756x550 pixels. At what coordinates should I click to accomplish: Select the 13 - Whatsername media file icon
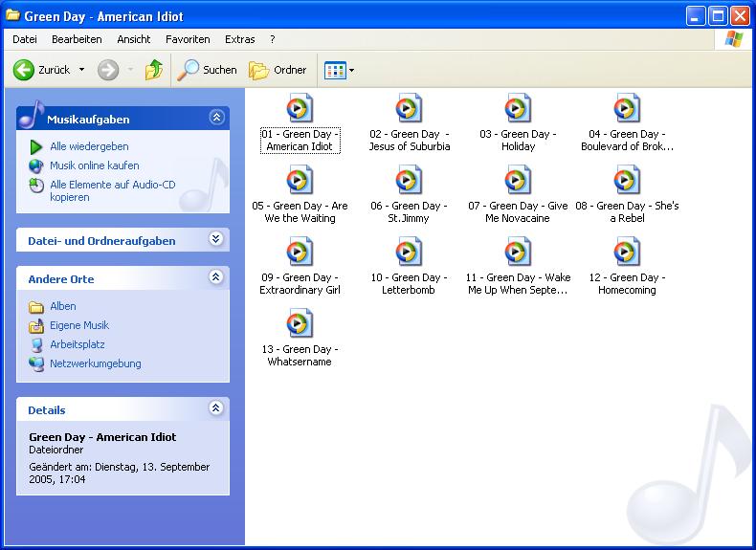coord(300,323)
